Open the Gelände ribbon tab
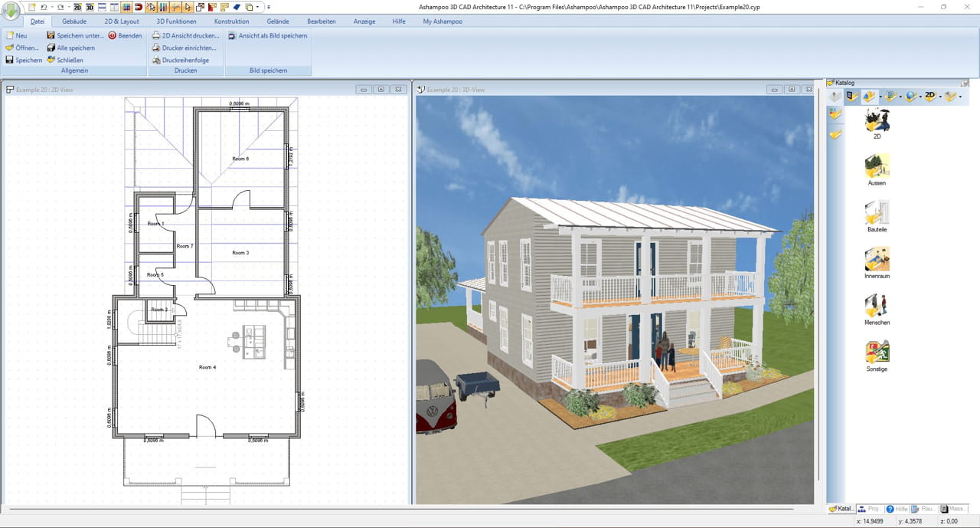This screenshot has width=980, height=528. [279, 21]
